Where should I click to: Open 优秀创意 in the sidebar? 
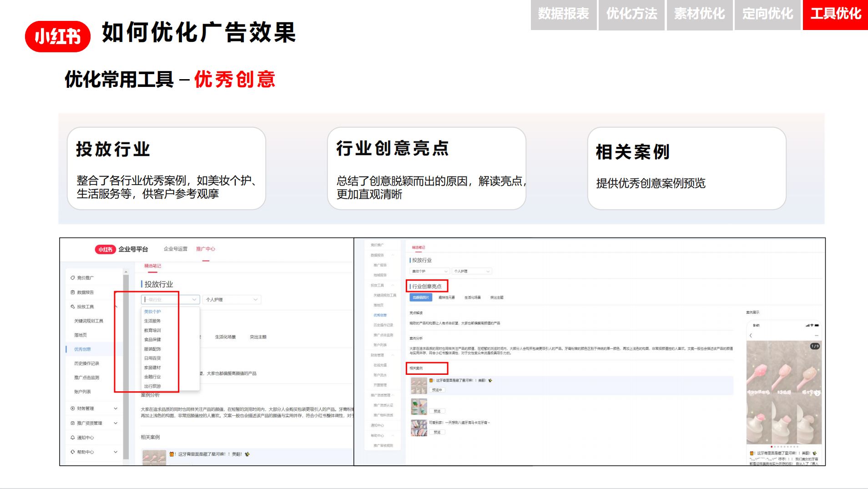tap(81, 350)
